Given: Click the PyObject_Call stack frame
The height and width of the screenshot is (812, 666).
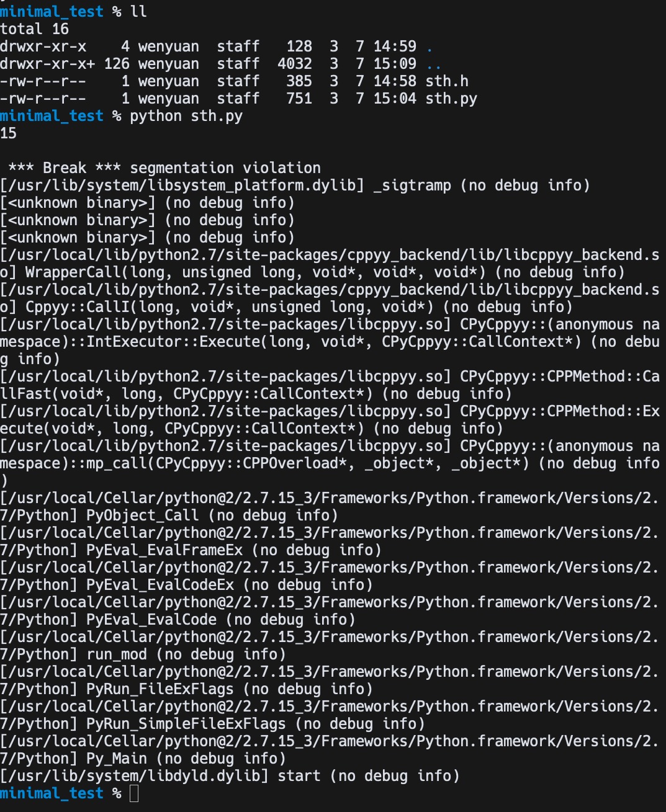Looking at the screenshot, I should pos(143,515).
